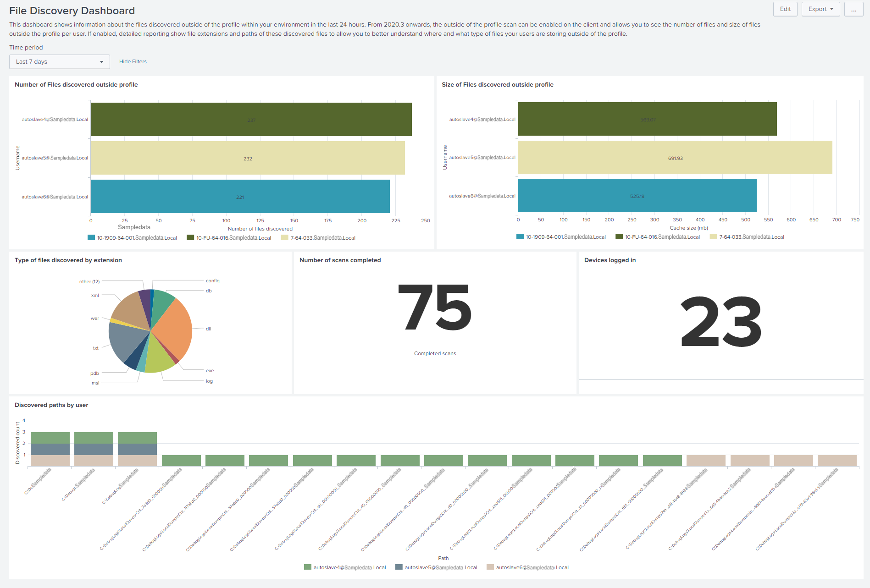Click the 'msi' pie label

click(95, 383)
